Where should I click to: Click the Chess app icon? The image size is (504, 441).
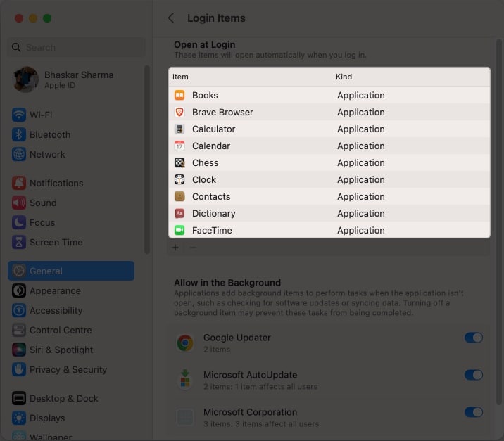click(x=179, y=163)
